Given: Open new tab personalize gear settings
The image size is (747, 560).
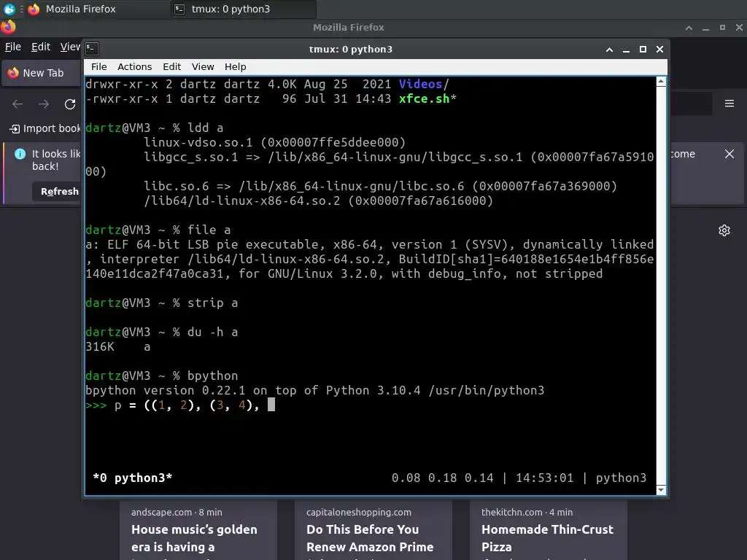Looking at the screenshot, I should [724, 230].
